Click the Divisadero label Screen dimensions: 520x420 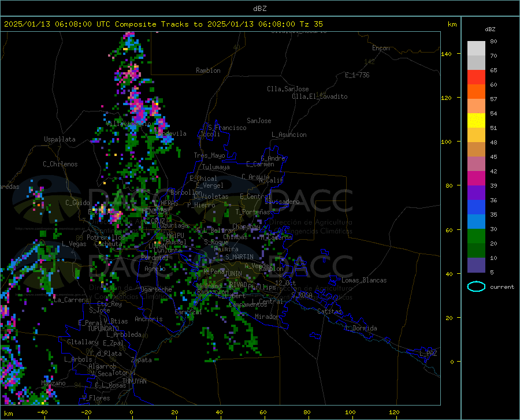282,202
